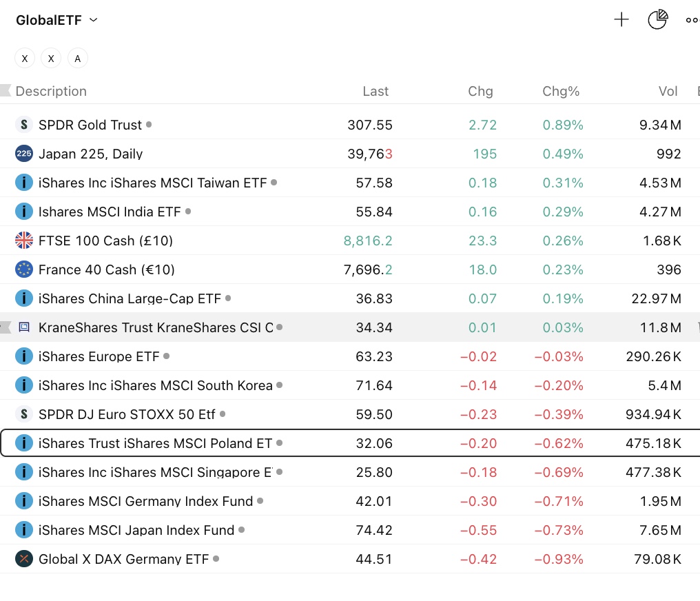
Task: Select France 40 Cash (€10) name
Action: (107, 269)
